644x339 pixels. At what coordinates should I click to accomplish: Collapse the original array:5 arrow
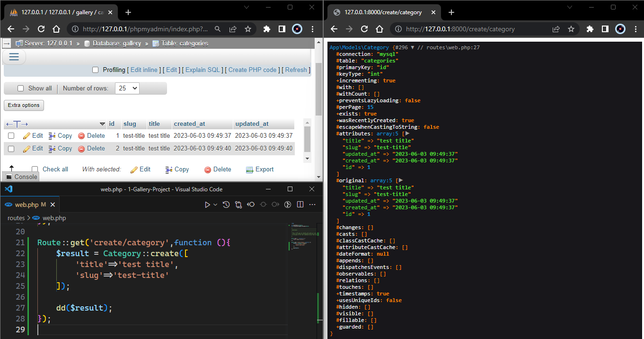tap(400, 180)
